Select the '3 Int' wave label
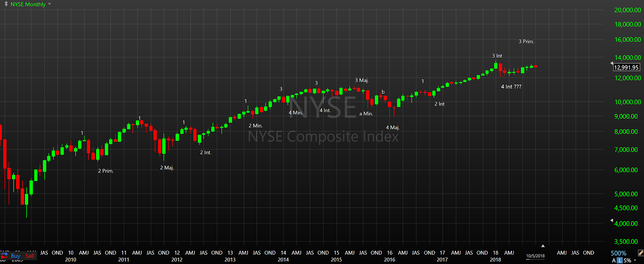The height and width of the screenshot is (264, 644). (x=497, y=56)
